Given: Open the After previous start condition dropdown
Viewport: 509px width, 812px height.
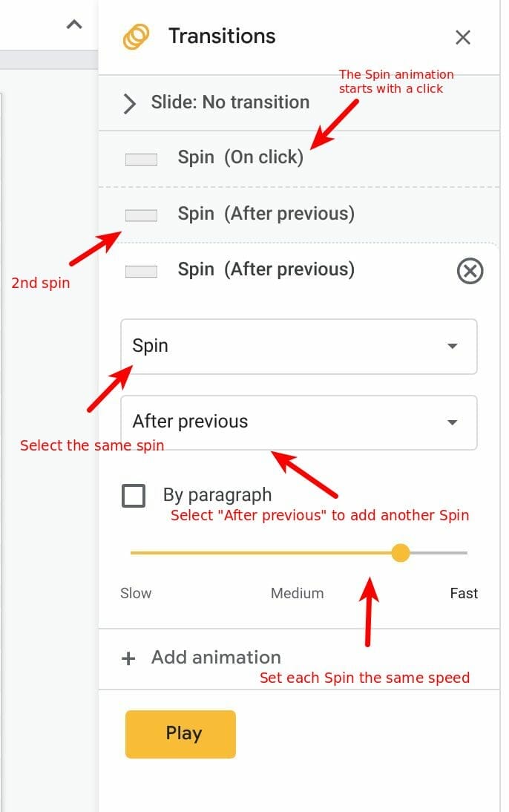Looking at the screenshot, I should (x=299, y=422).
